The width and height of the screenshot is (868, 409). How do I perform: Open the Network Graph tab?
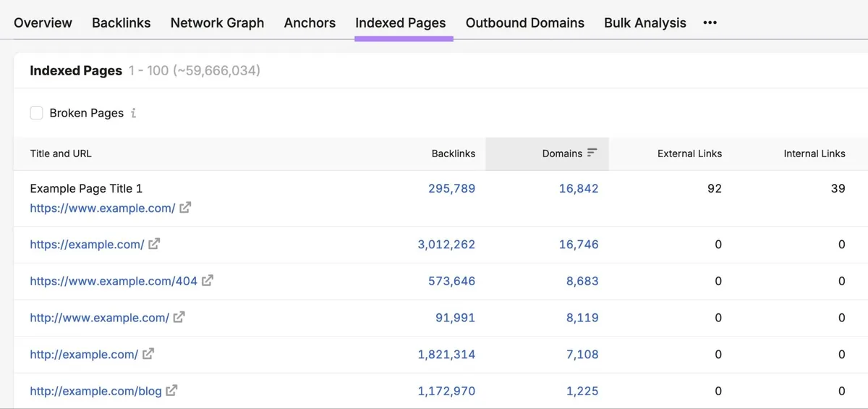(218, 22)
